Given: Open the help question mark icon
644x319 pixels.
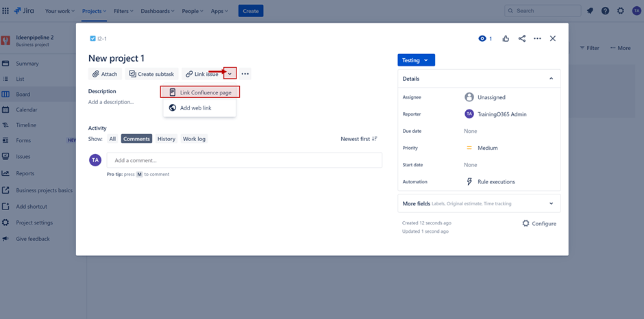Looking at the screenshot, I should coord(605,11).
